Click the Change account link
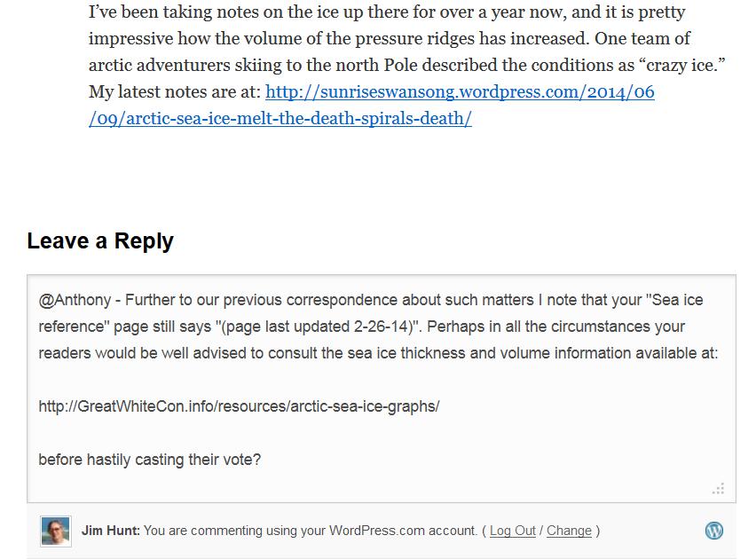 point(569,531)
